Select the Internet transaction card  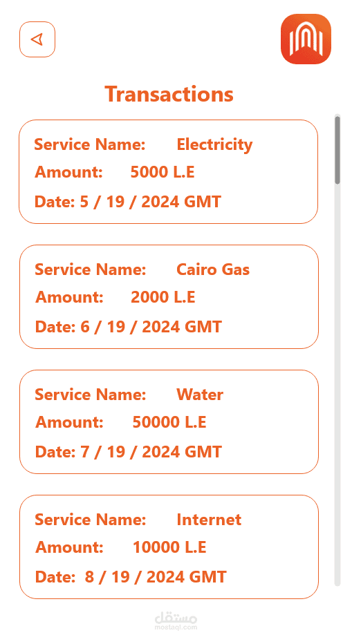click(x=169, y=547)
